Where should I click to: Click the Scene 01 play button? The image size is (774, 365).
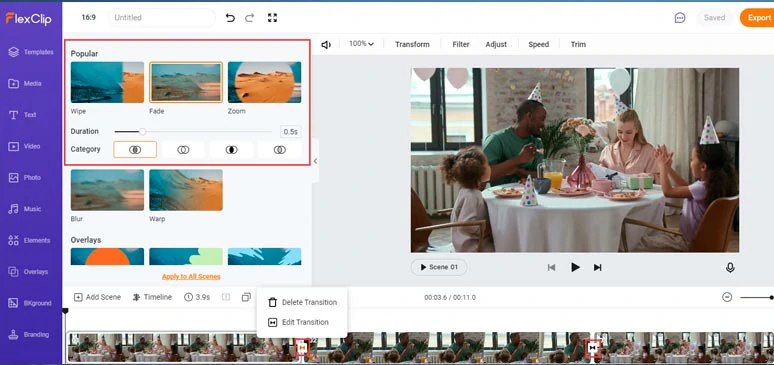[439, 267]
